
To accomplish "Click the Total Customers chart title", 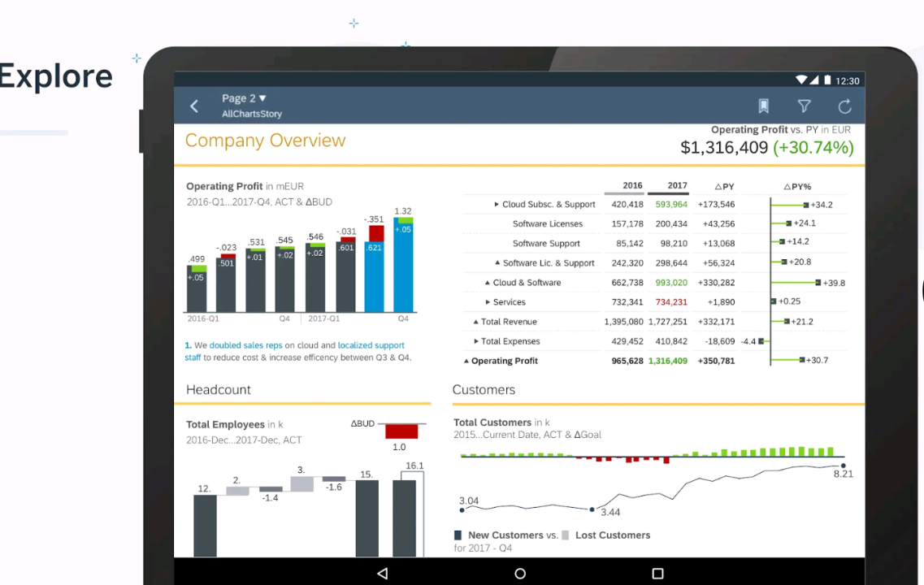I will pos(501,422).
